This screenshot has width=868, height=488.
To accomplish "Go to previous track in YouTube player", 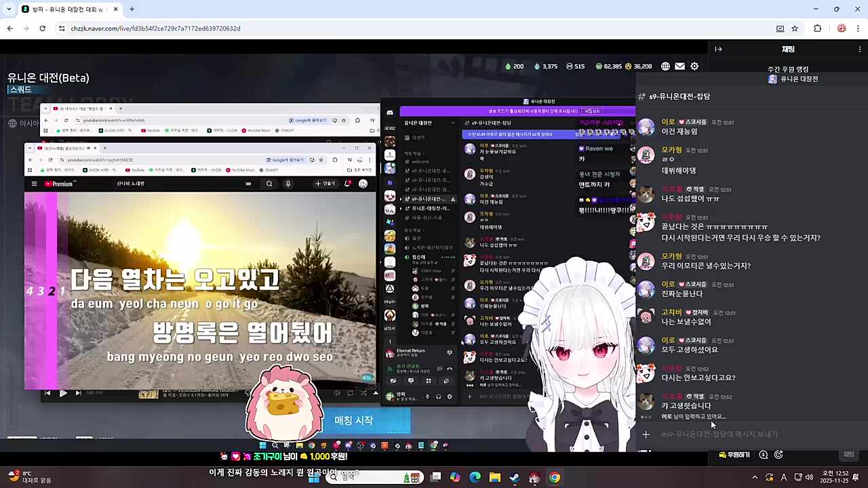I will click(47, 393).
